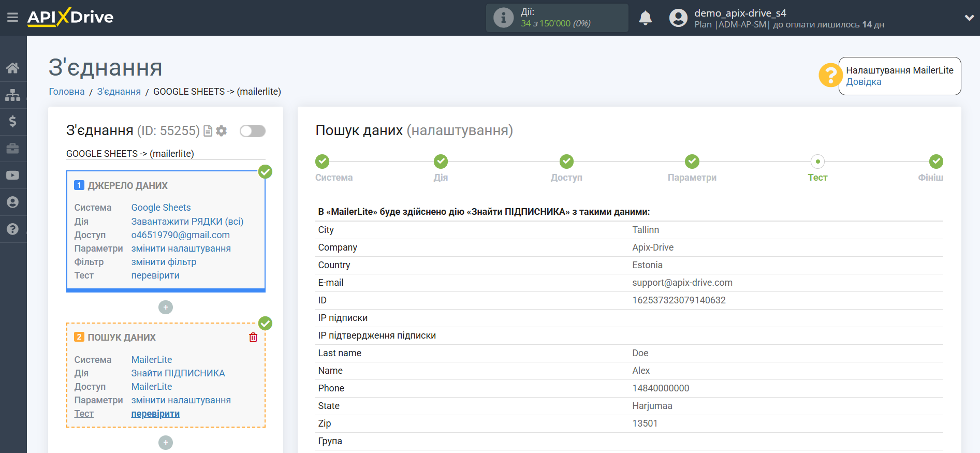Viewport: 980px width, 453px height.
Task: Select the ID value 162537323079140632
Action: click(679, 300)
